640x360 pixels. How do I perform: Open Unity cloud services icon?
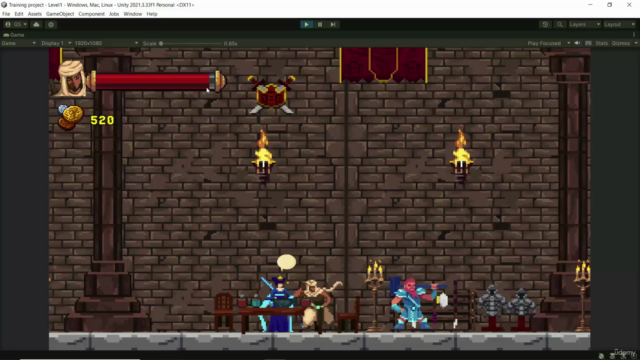point(36,24)
